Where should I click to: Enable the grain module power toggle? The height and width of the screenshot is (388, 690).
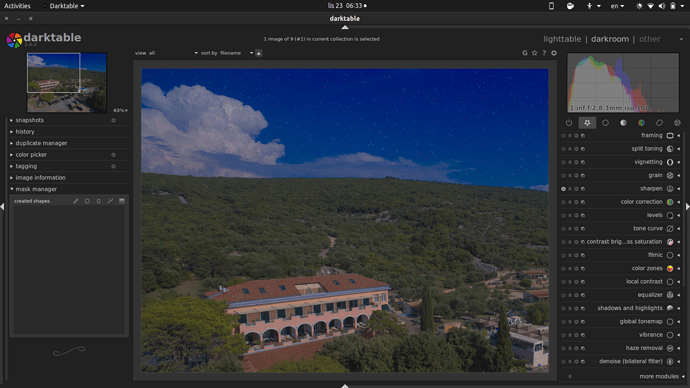[x=563, y=176]
